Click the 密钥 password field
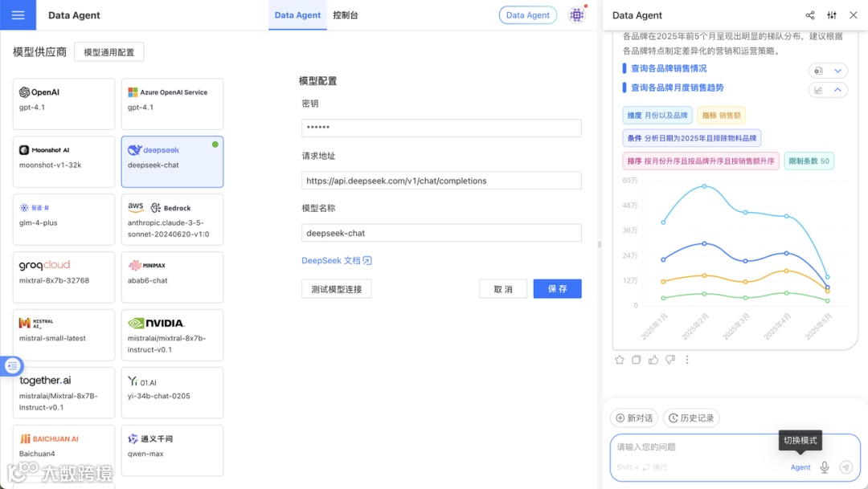Viewport: 868px width, 489px height. pos(441,128)
